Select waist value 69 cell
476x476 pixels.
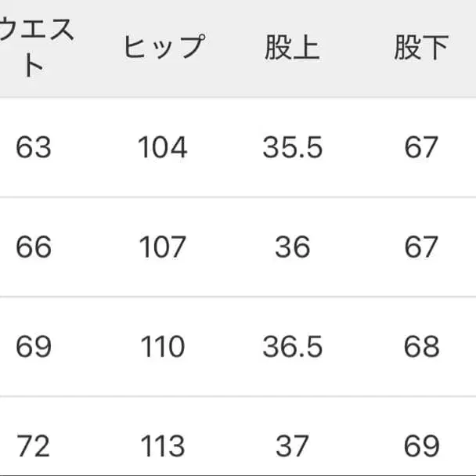tap(34, 347)
